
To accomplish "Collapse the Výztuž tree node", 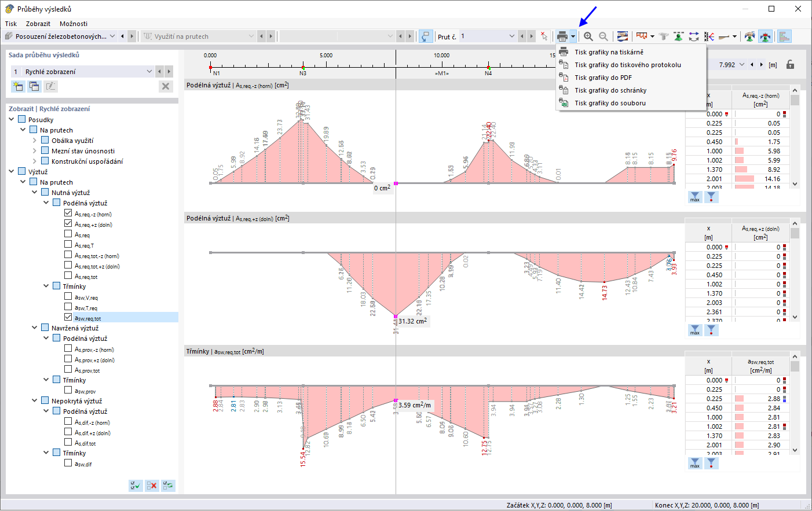I will point(12,172).
